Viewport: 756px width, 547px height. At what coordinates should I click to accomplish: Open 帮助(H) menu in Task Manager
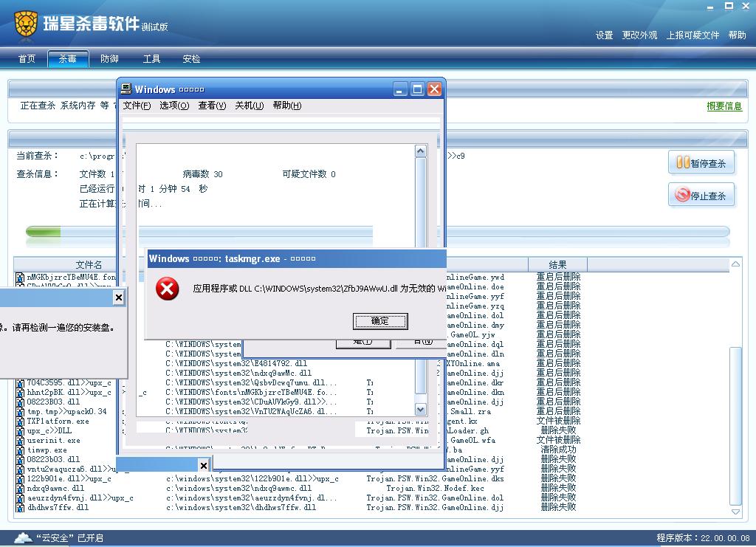click(287, 106)
